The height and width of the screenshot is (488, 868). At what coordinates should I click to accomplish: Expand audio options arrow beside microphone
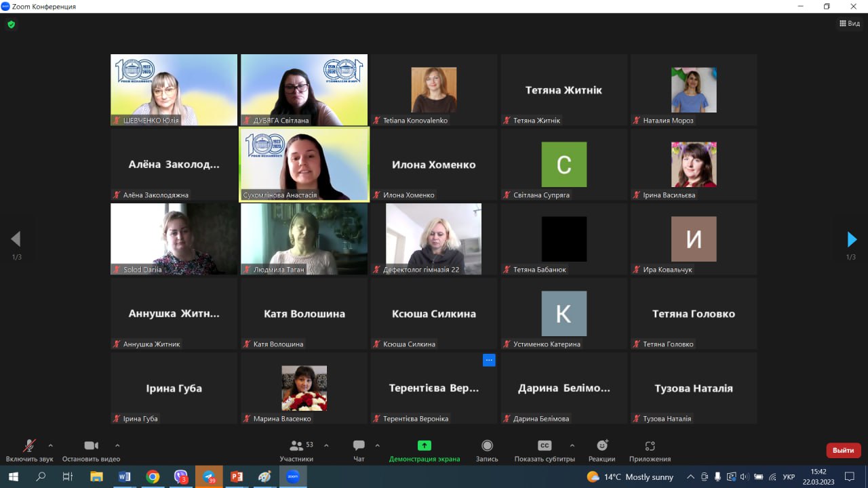pyautogui.click(x=50, y=445)
